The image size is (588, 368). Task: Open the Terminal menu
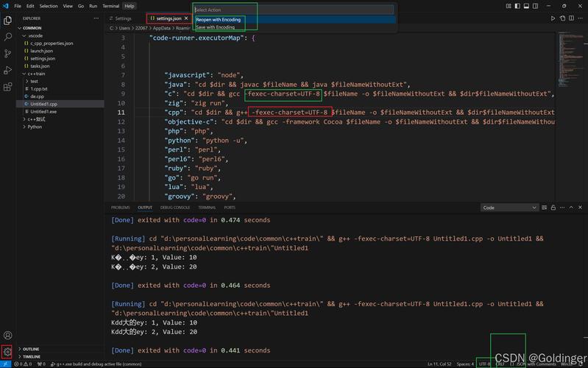point(110,6)
